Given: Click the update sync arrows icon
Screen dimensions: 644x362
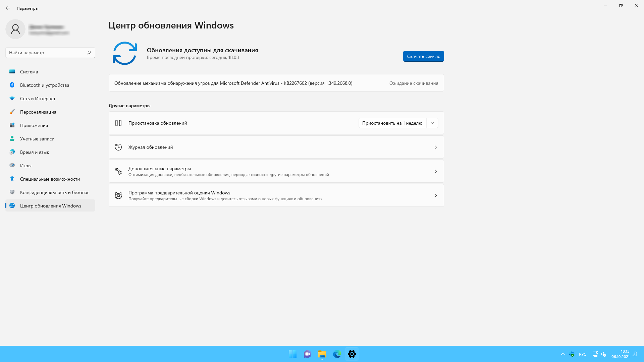Looking at the screenshot, I should tap(124, 53).
